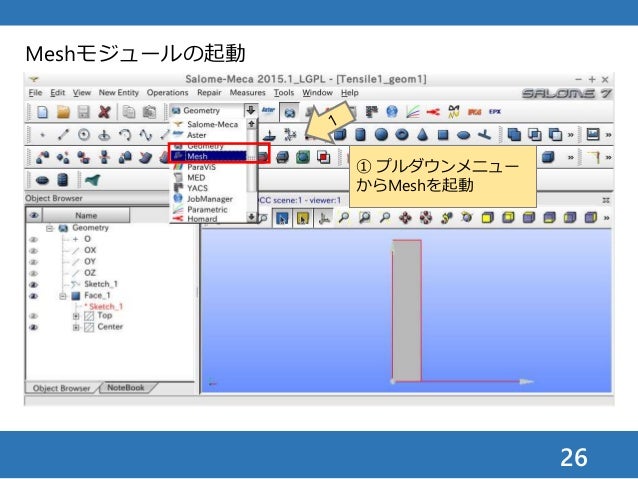Expand the Top group node
638x479 pixels.
[76, 316]
